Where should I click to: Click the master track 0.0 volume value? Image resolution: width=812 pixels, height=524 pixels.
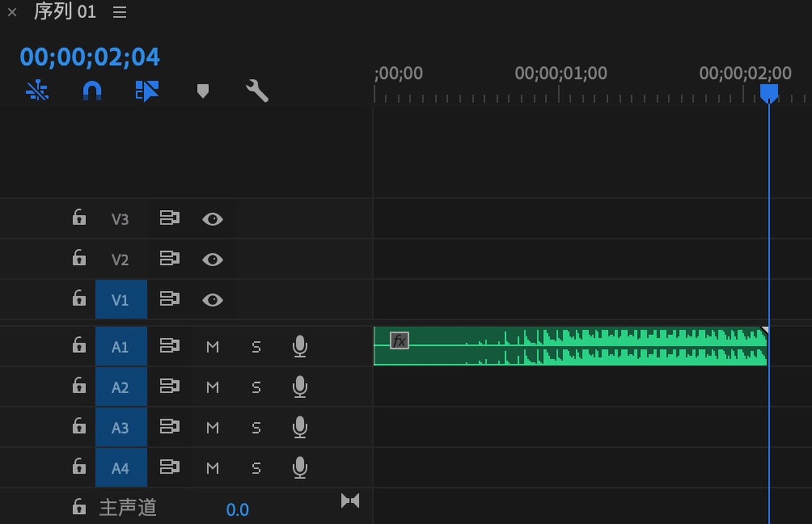tap(237, 510)
